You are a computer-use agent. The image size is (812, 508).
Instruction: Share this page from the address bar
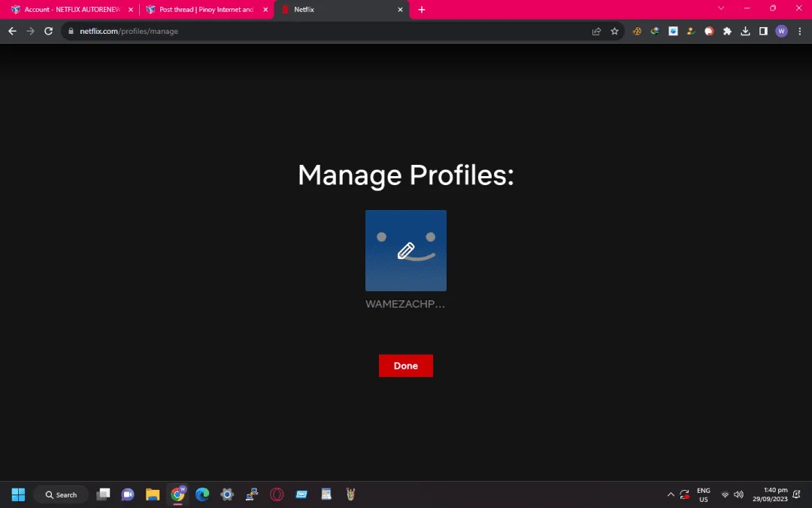(596, 31)
